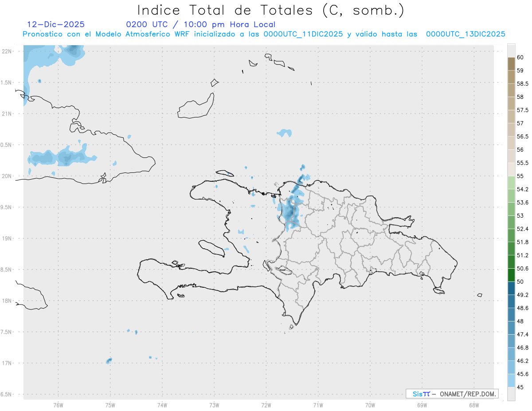Pick the beige colorbar segment between 55 and 55.5
Image resolution: width=532 pixels, height=411 pixels.
click(x=511, y=169)
